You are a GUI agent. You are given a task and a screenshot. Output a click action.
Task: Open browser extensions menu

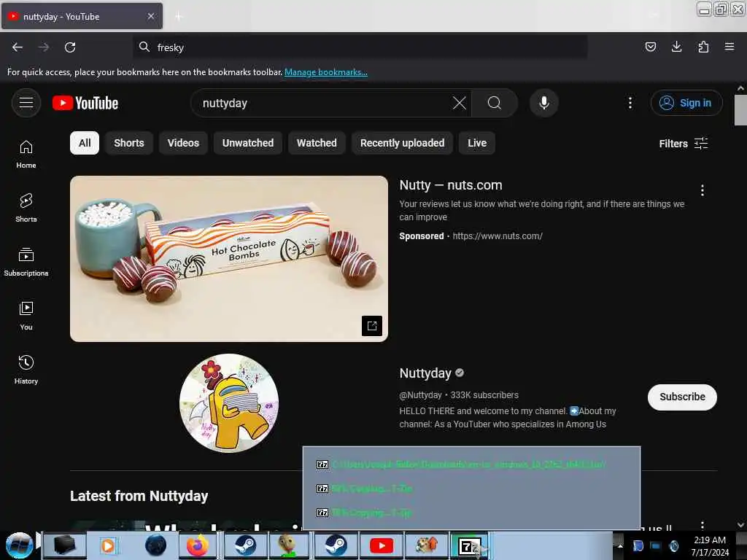(x=703, y=47)
